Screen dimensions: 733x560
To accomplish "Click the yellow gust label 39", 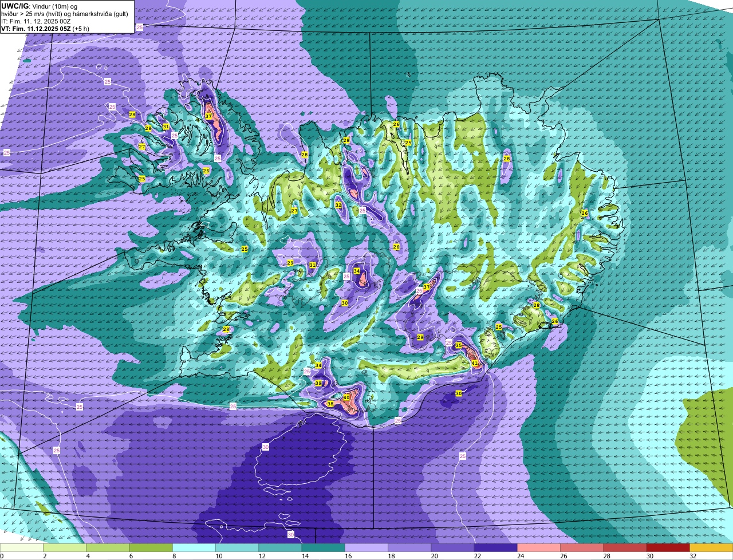I will [318, 383].
